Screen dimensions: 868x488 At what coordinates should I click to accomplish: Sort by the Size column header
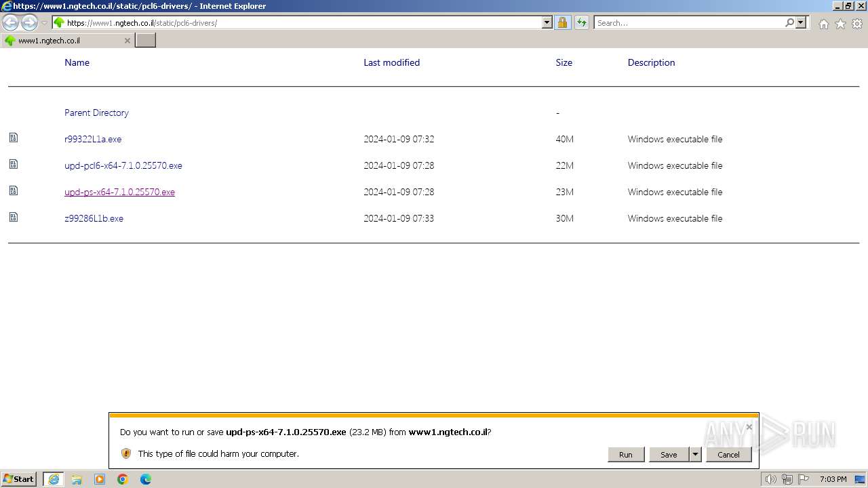pos(564,62)
